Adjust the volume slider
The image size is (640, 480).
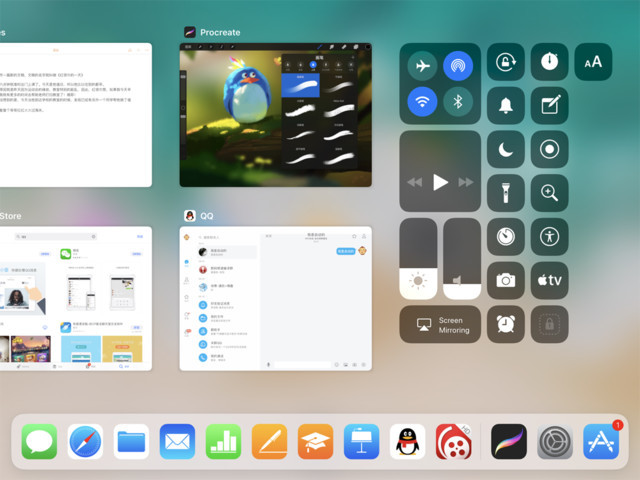coord(462,259)
